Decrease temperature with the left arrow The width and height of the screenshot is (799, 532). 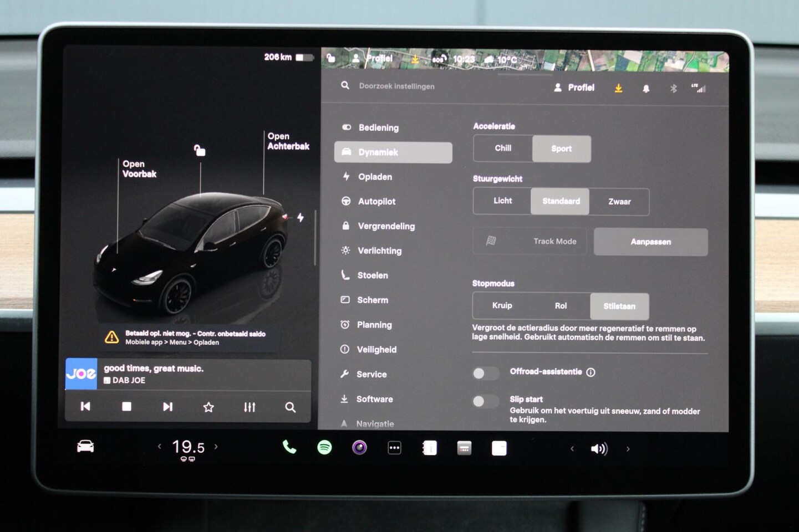pyautogui.click(x=159, y=447)
